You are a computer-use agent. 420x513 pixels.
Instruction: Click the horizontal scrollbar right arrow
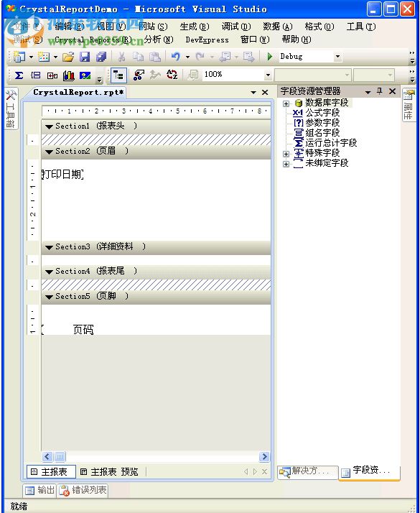click(264, 456)
